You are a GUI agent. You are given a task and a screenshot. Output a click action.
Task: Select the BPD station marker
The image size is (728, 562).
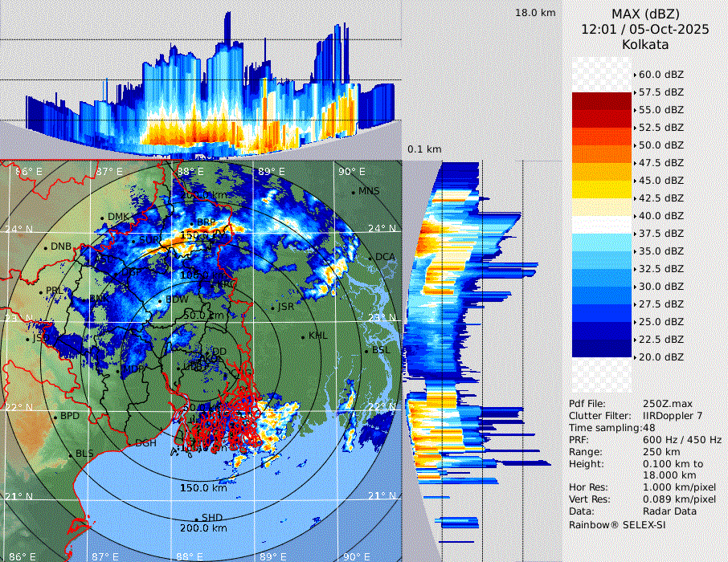(55, 417)
